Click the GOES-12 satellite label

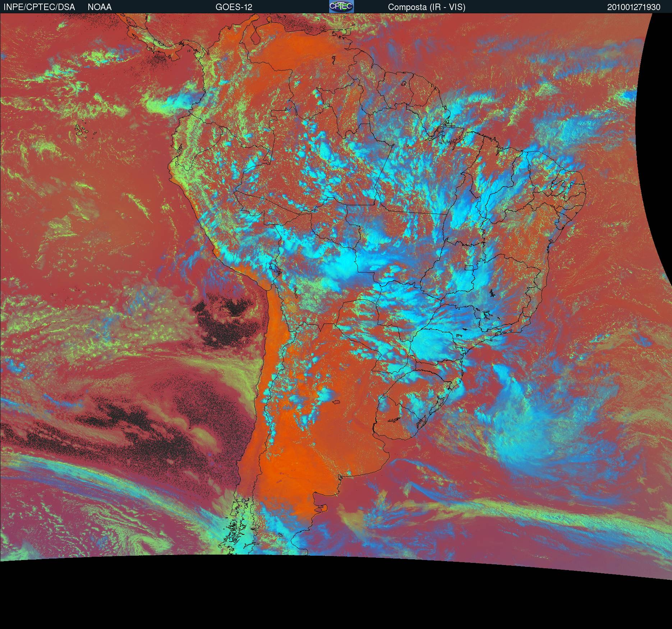(234, 7)
